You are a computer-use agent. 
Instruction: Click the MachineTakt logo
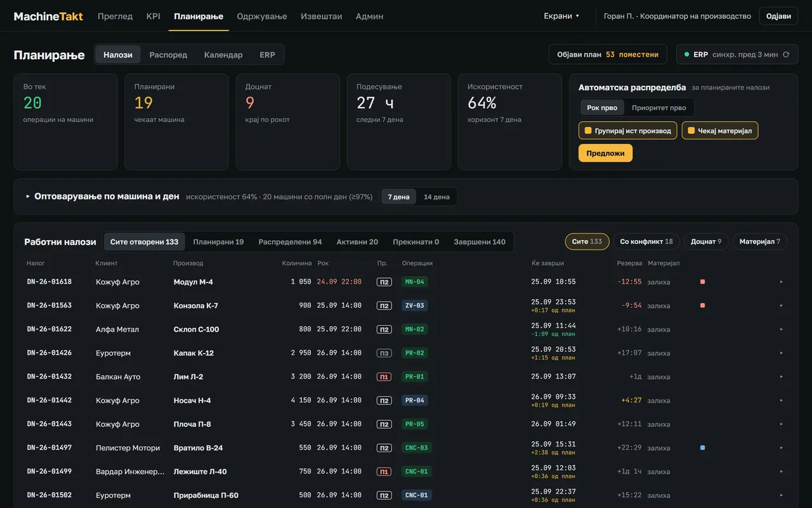(x=48, y=16)
